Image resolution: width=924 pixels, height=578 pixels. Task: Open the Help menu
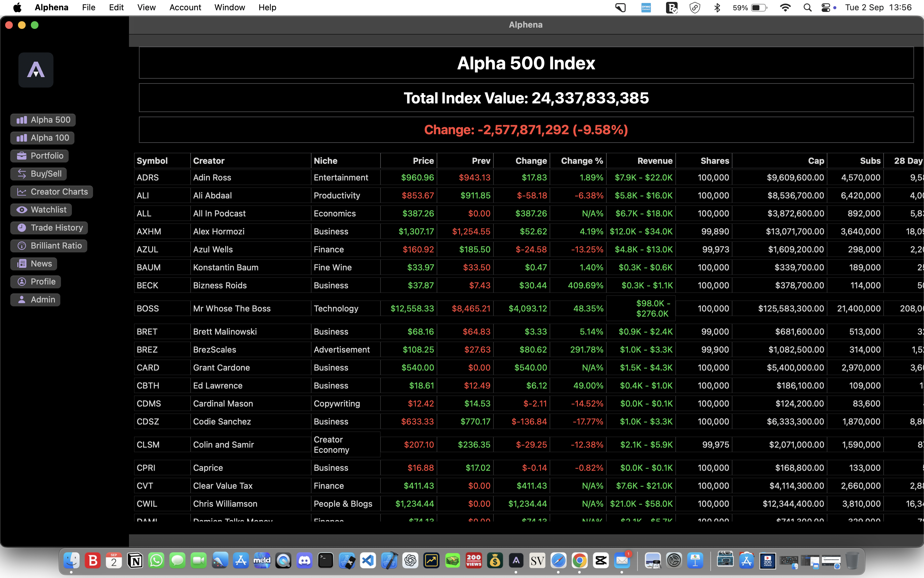(267, 8)
